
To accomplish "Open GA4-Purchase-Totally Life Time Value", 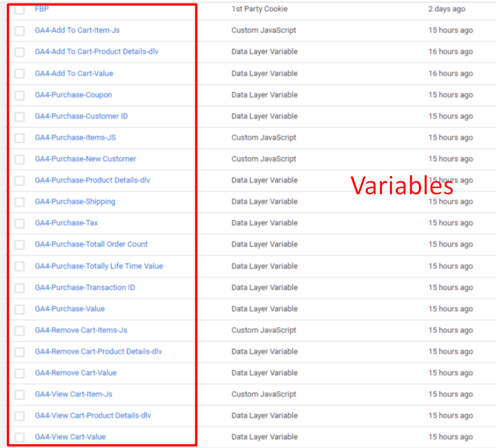I will point(99,266).
